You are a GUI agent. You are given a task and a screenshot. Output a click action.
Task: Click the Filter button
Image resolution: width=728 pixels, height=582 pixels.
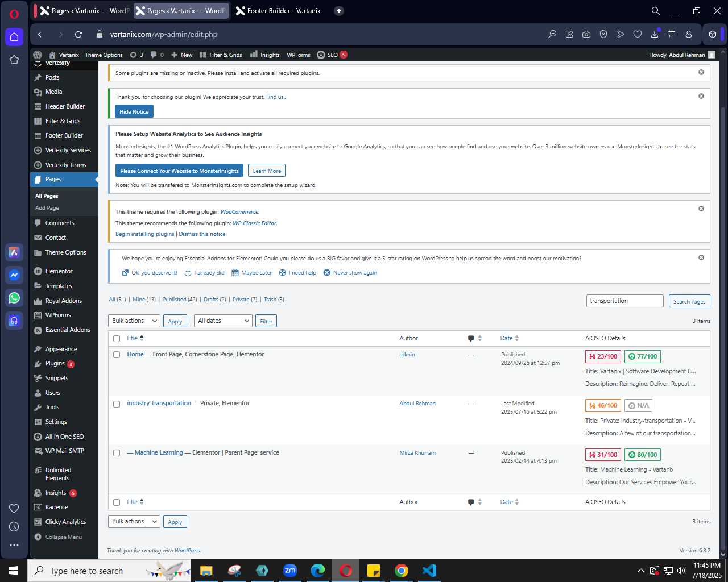[x=266, y=321]
